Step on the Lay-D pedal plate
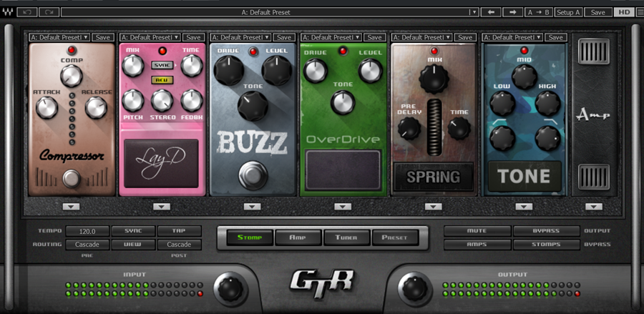Screen dimensions: 644x314 tap(162, 163)
